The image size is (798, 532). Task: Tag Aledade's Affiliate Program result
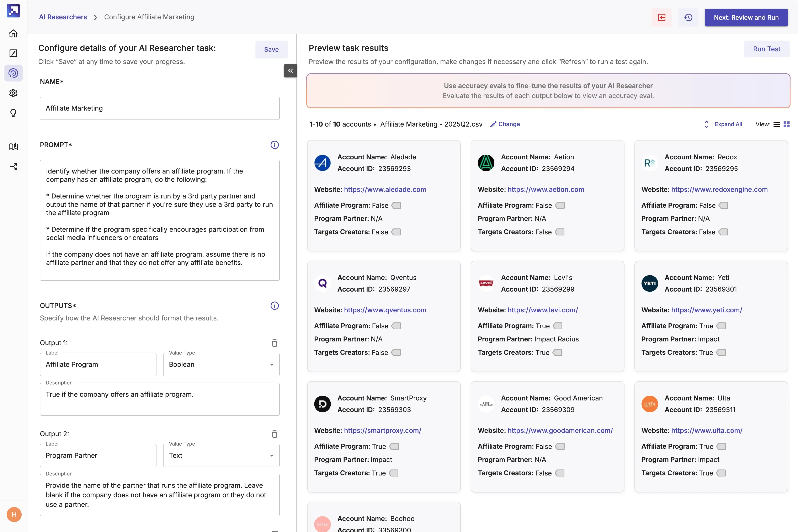(x=396, y=205)
